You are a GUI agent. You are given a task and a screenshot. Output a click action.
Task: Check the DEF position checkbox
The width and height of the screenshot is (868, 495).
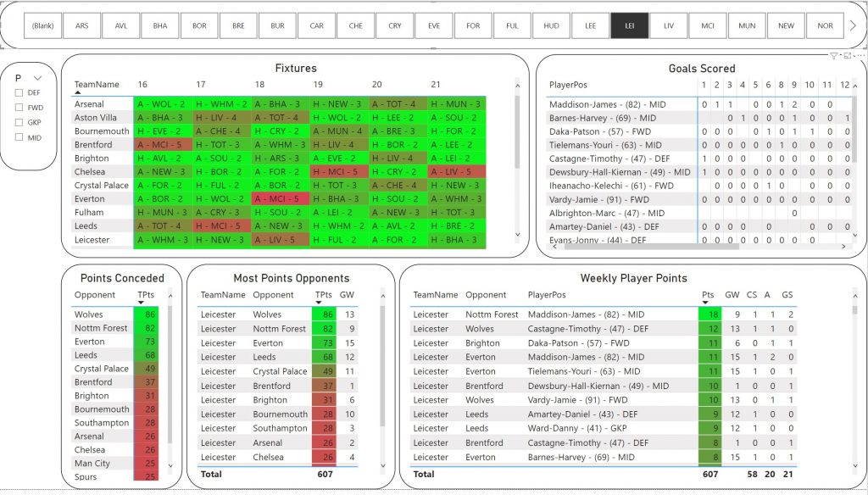coord(19,92)
